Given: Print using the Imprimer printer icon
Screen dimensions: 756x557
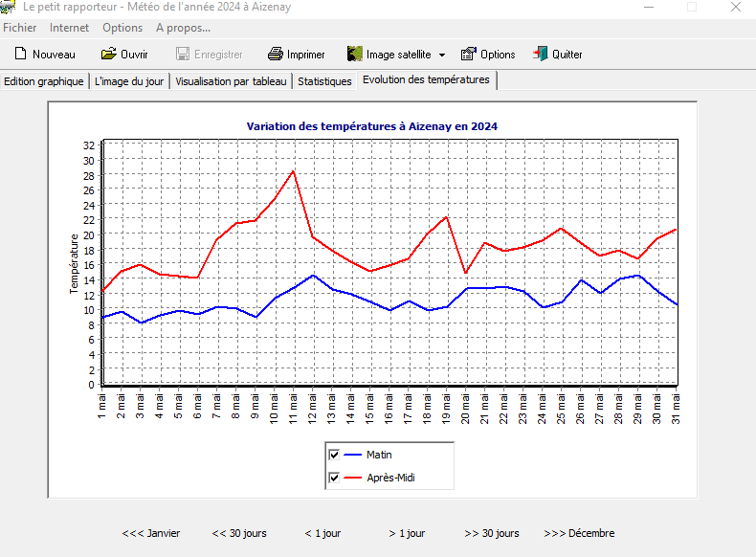Looking at the screenshot, I should (x=276, y=55).
